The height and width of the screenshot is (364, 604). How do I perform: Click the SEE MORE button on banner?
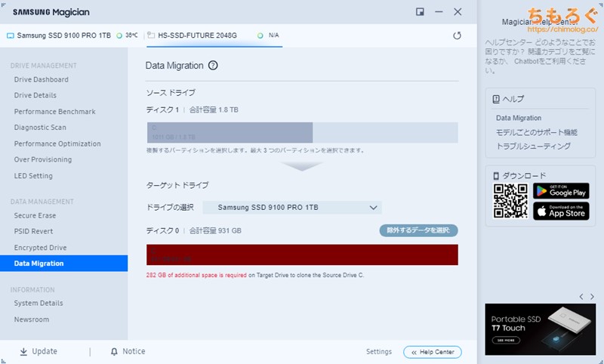pyautogui.click(x=506, y=340)
